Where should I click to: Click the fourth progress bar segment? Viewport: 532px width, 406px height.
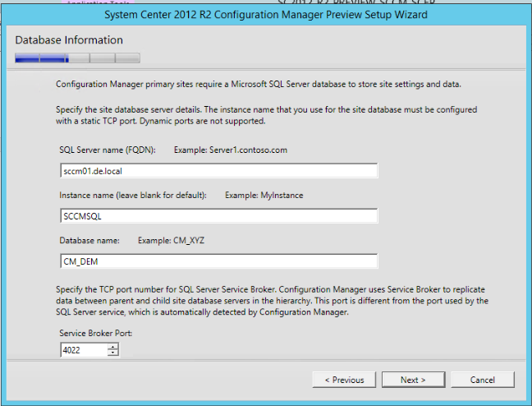click(x=103, y=58)
